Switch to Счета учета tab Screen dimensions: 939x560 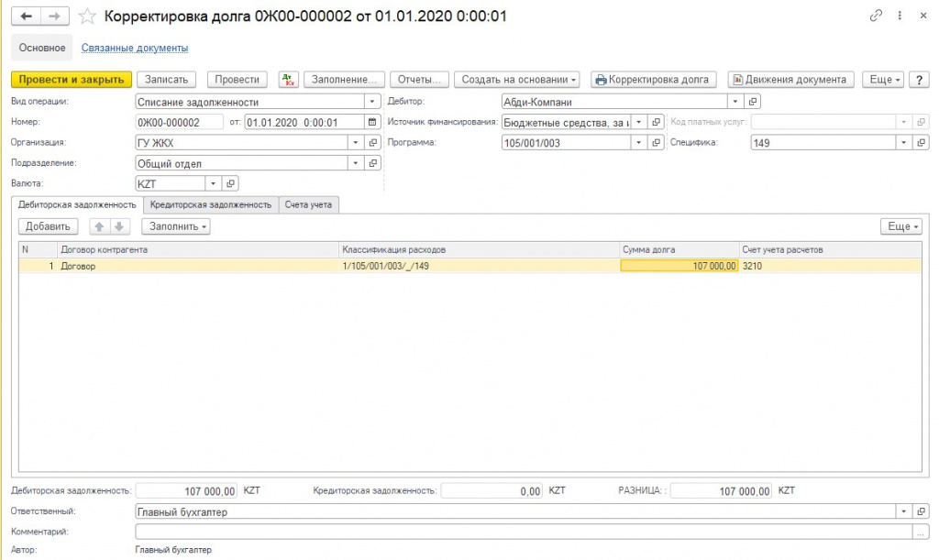coord(308,205)
